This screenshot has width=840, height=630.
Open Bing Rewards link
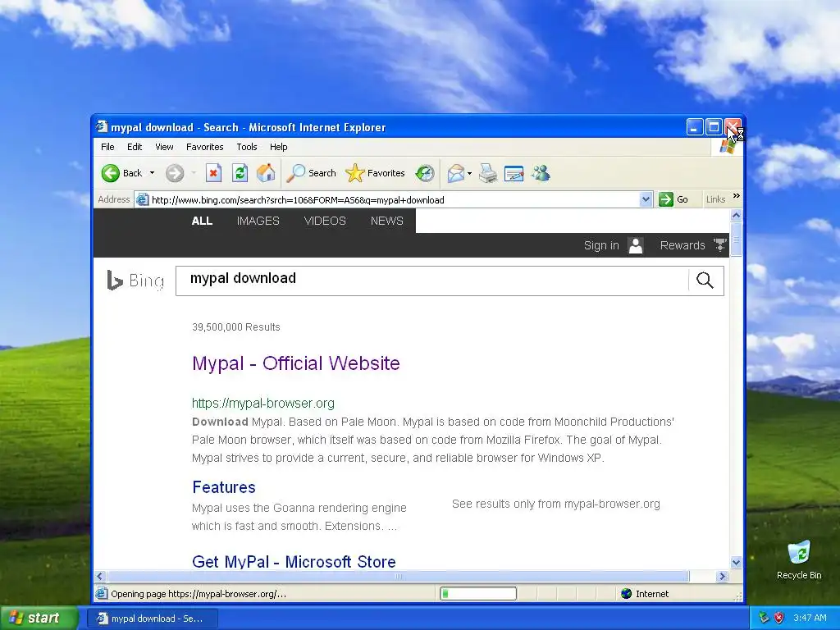682,245
